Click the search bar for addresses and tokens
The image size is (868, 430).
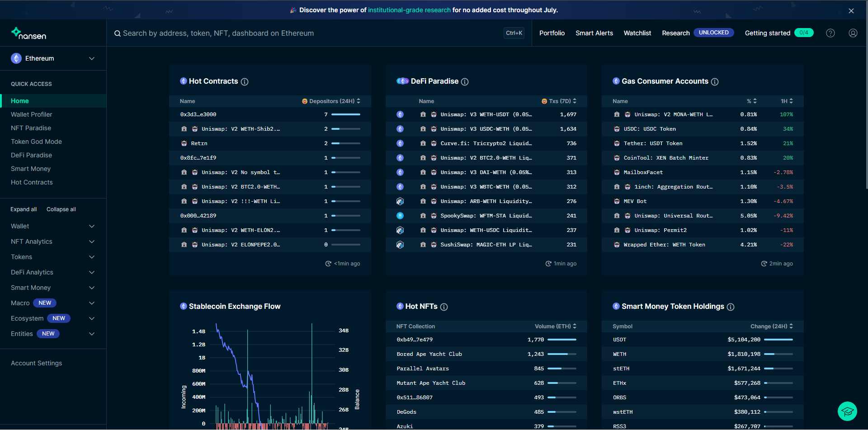[307, 33]
